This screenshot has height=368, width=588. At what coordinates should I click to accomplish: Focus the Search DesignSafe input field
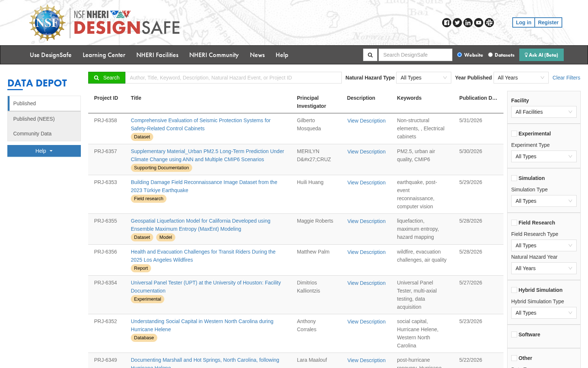(x=415, y=55)
